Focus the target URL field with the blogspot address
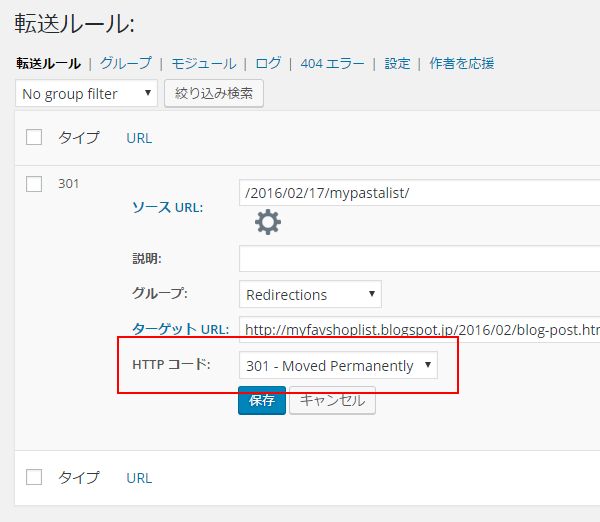This screenshot has height=522, width=600. [x=419, y=329]
